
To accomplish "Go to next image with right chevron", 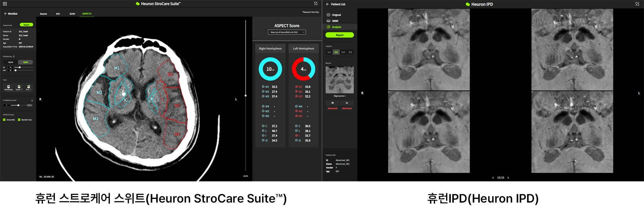I will point(508,178).
